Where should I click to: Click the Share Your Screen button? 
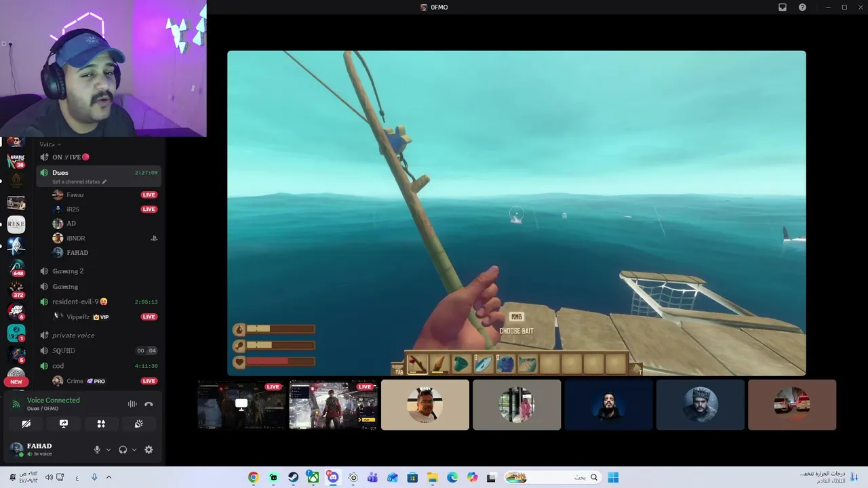[x=64, y=424]
